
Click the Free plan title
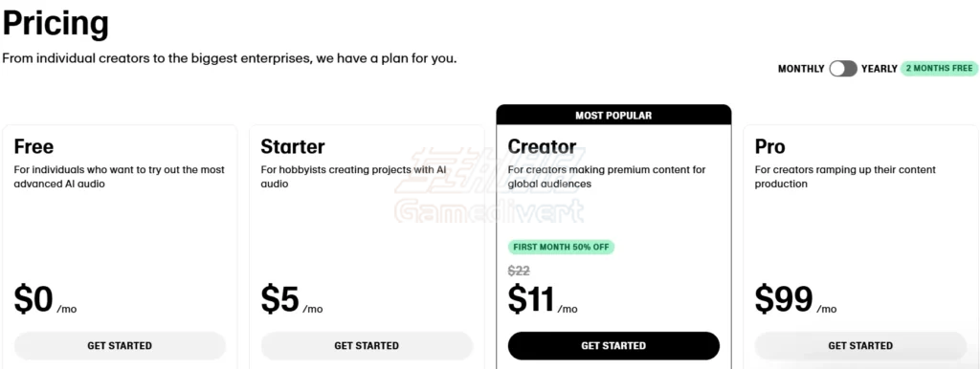[33, 146]
